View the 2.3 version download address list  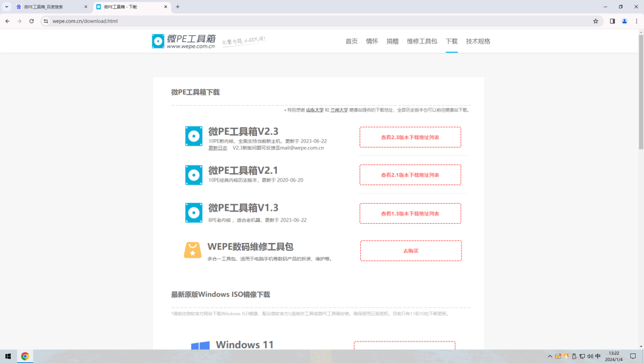[x=410, y=137]
